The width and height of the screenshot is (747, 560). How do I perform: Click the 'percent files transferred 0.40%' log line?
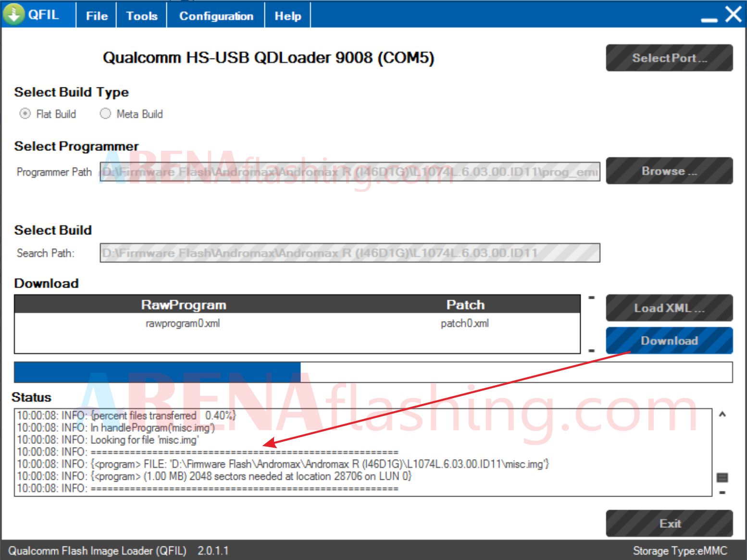126,415
